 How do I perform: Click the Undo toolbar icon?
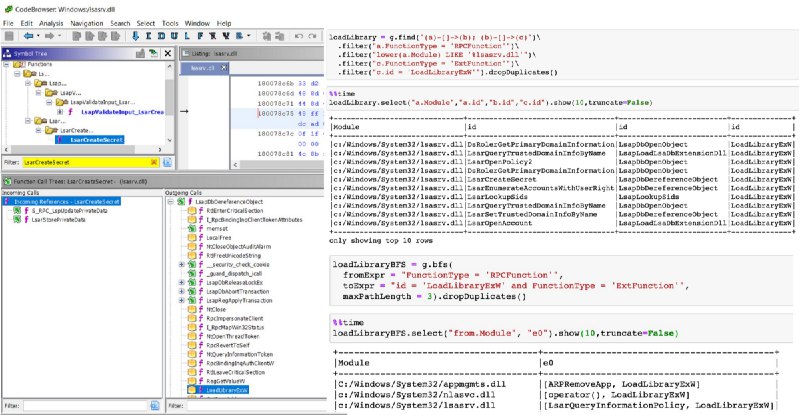point(299,36)
